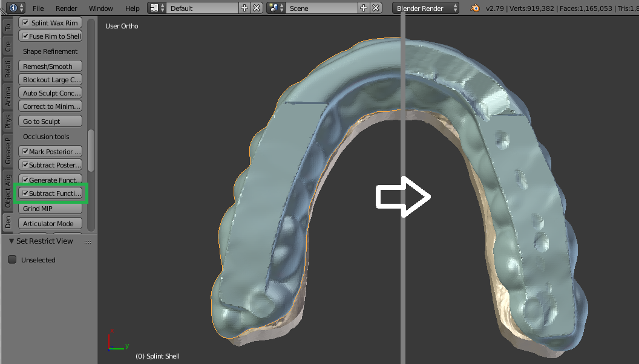This screenshot has width=639, height=364.
Task: Click Correct to Minimum button
Action: [x=50, y=106]
